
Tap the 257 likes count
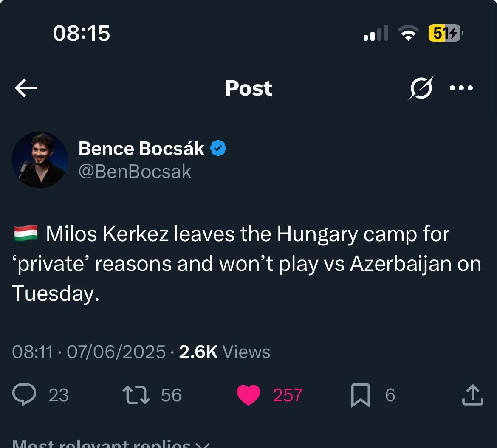click(x=288, y=395)
